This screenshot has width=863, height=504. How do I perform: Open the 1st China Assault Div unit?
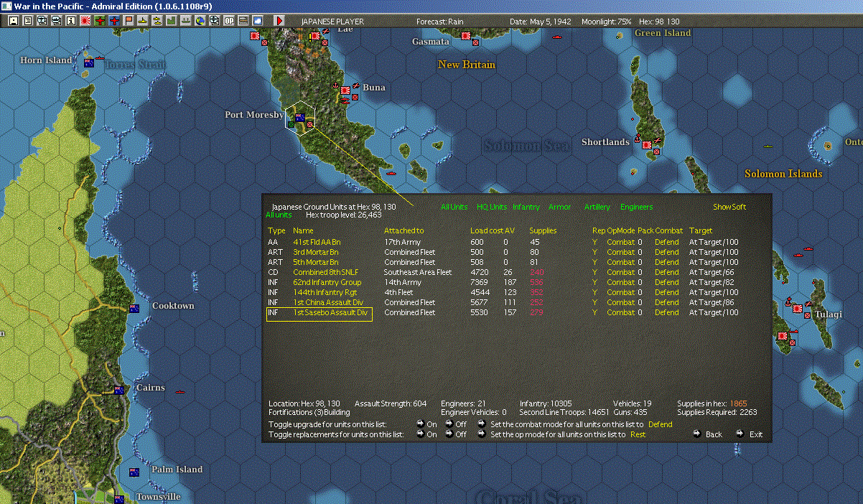(x=327, y=302)
